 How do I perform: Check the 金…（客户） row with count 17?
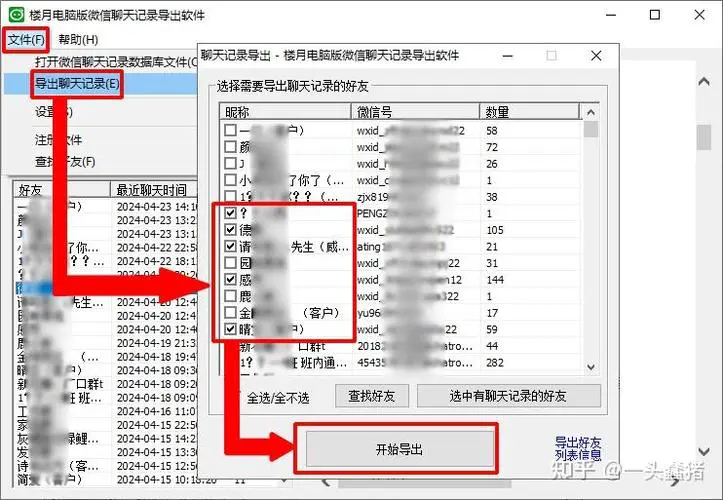pos(230,313)
